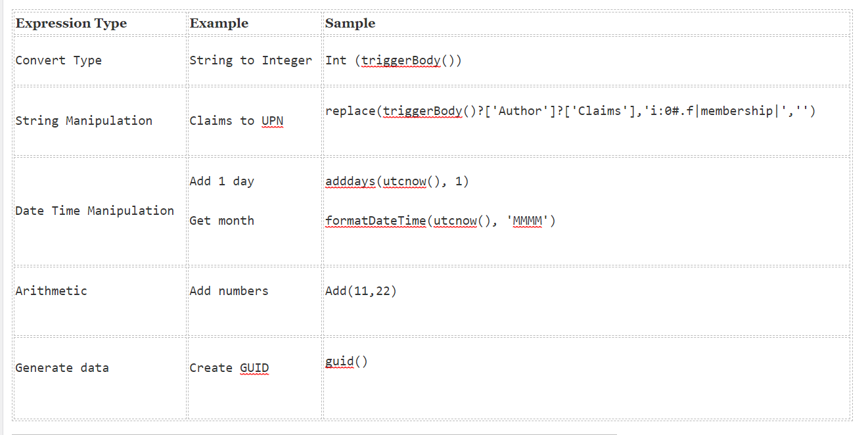Image resolution: width=868 pixels, height=435 pixels.
Task: Click the Get month example
Action: (x=221, y=221)
